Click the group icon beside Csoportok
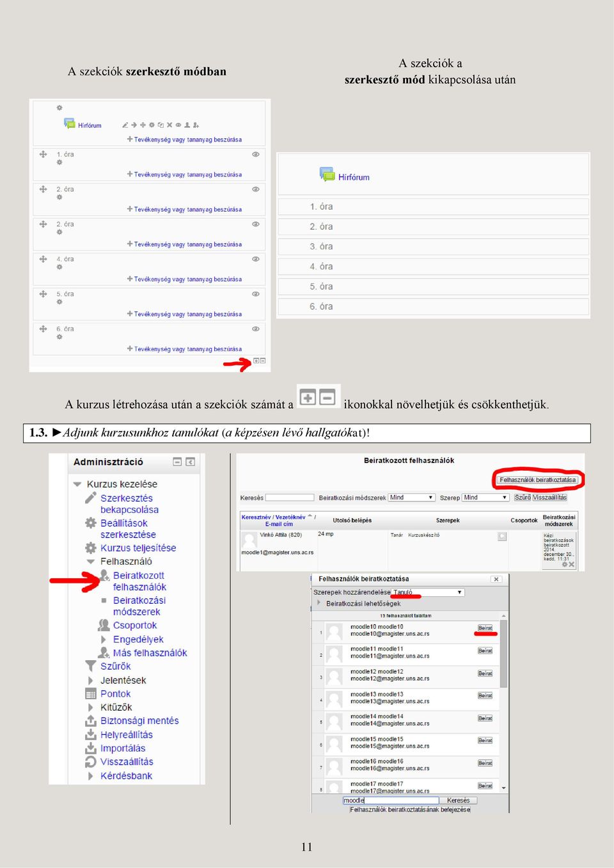 [x=104, y=625]
